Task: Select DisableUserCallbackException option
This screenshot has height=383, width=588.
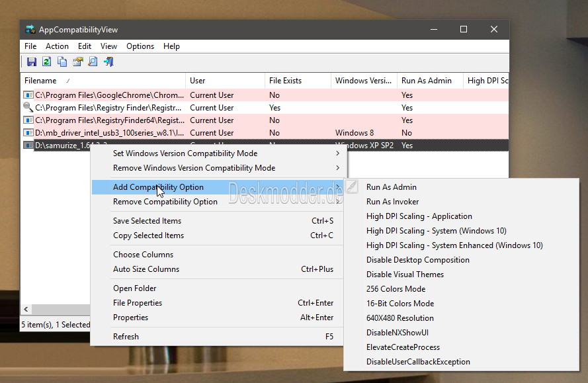Action: pyautogui.click(x=461, y=362)
